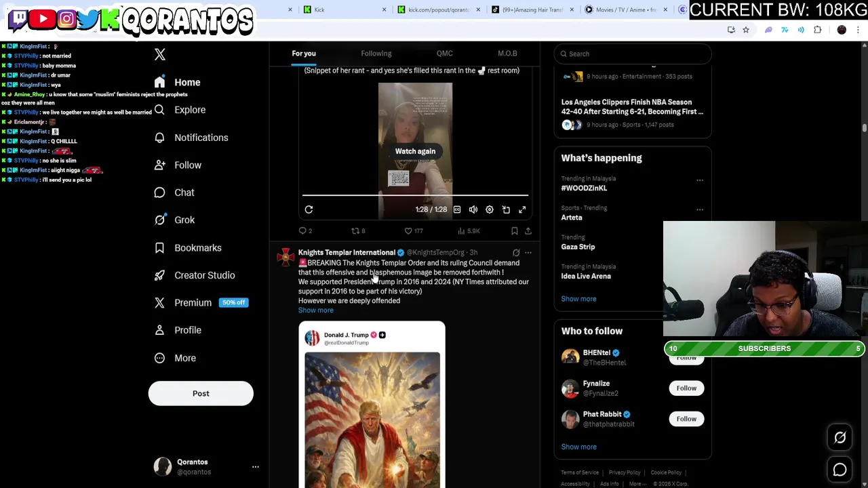Open more options for #WOODZinKL trend
868x488 pixels.
[x=700, y=180]
